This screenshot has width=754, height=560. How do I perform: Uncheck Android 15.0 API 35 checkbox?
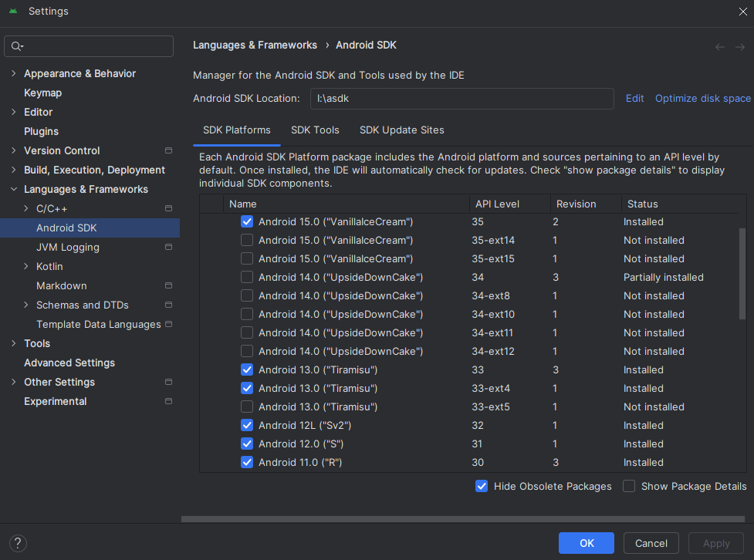point(247,221)
